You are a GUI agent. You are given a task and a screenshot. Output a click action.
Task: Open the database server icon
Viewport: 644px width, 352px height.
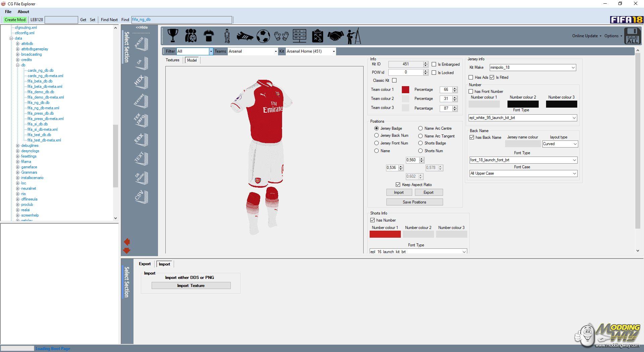pyautogui.click(x=300, y=36)
